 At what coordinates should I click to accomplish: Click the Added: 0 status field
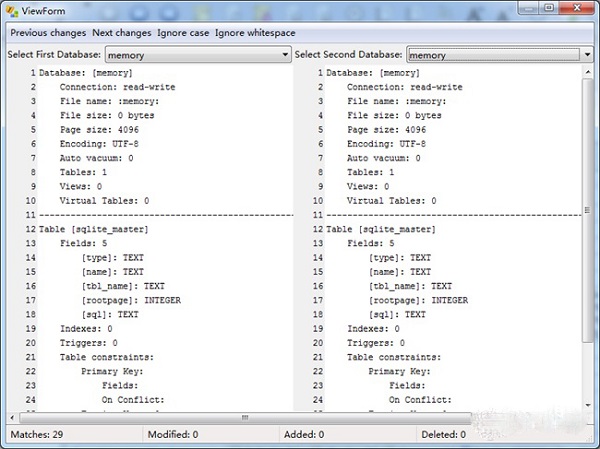[x=306, y=435]
